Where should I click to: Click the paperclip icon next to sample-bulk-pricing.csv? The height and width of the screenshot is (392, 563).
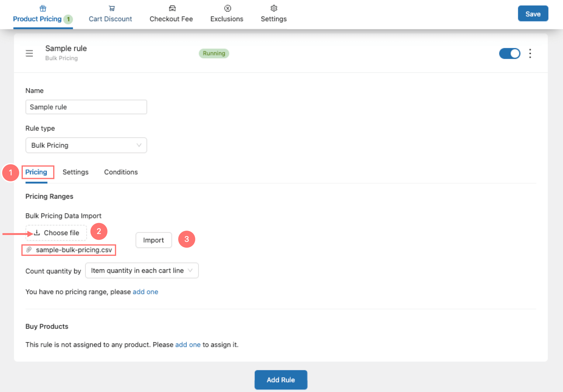(29, 250)
